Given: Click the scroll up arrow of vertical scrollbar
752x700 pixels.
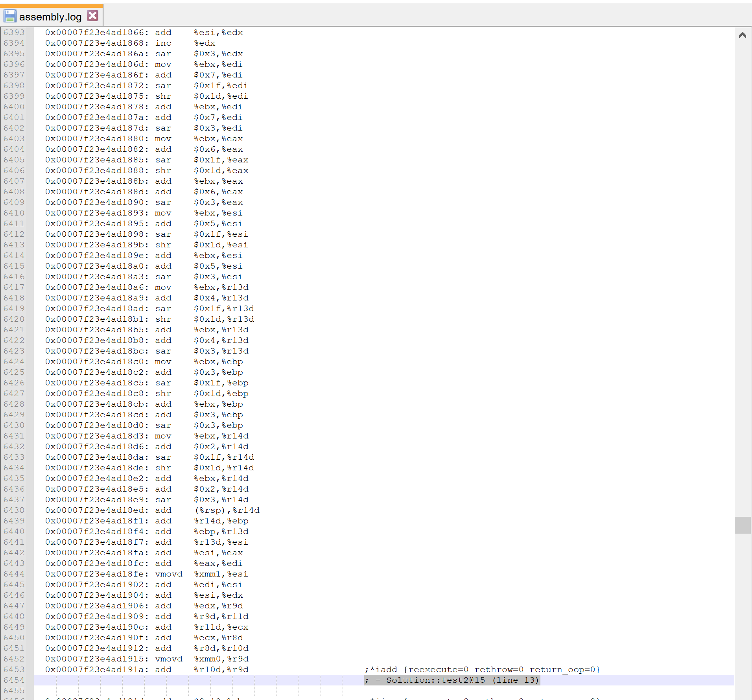Looking at the screenshot, I should 743,35.
